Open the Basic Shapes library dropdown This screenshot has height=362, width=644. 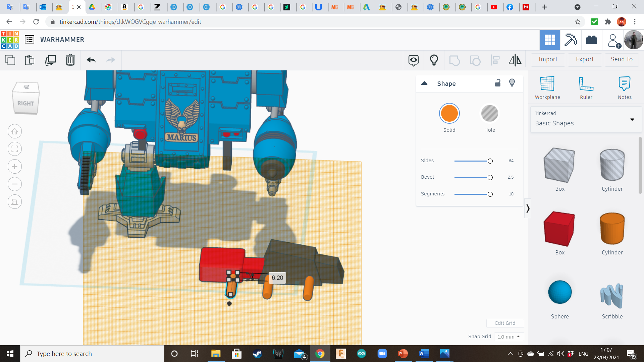point(586,119)
